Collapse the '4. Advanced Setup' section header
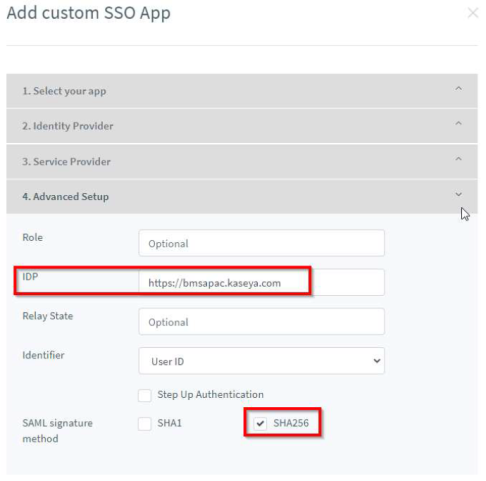The height and width of the screenshot is (481, 486). pos(242,197)
